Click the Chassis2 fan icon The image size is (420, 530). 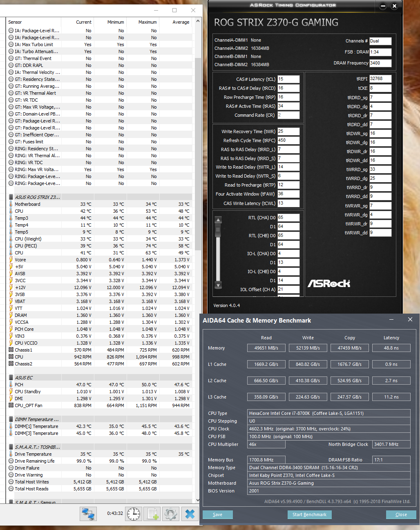pyautogui.click(x=11, y=364)
